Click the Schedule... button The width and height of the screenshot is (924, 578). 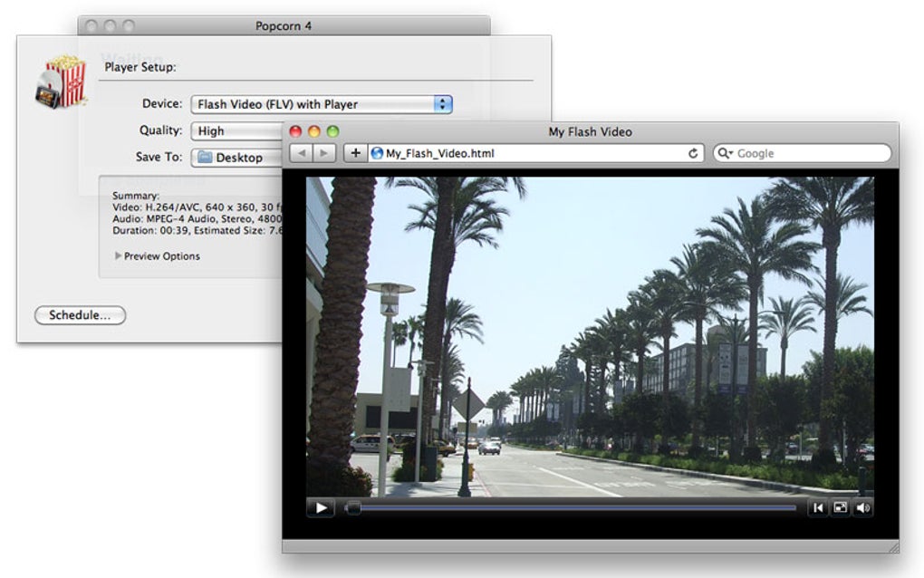tap(80, 315)
